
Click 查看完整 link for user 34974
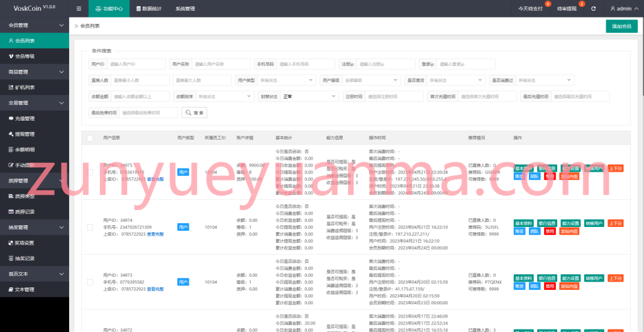click(155, 234)
